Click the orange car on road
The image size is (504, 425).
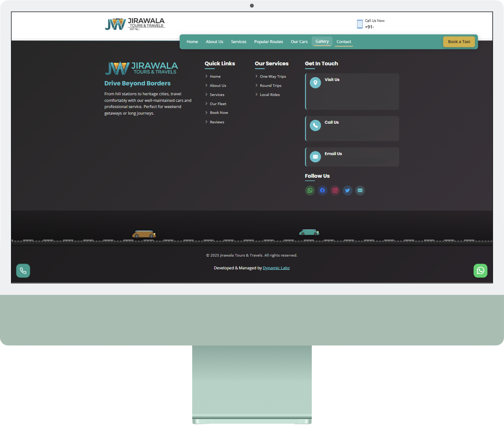coord(144,234)
